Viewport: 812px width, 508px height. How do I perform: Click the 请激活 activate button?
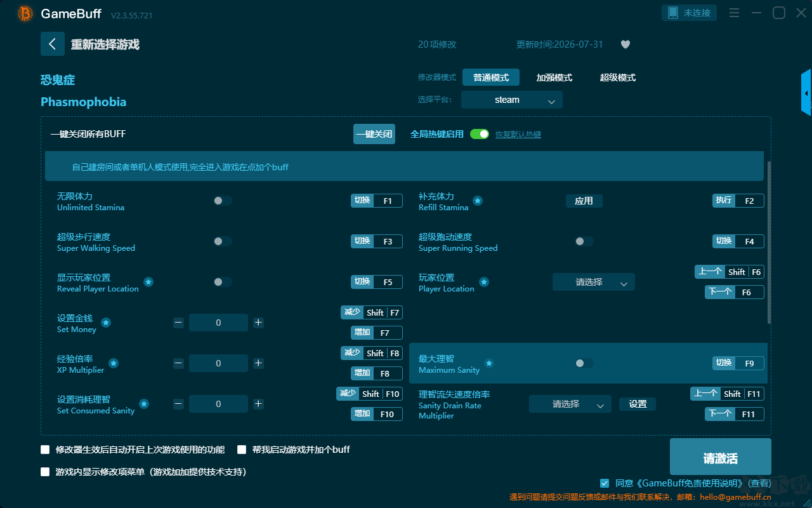pyautogui.click(x=721, y=458)
